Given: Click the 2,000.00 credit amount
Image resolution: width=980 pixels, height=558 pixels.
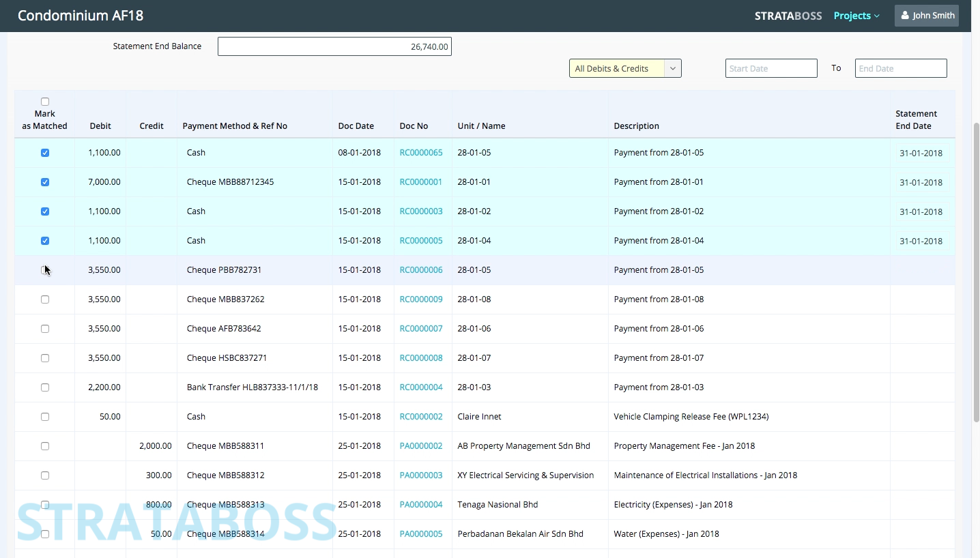Looking at the screenshot, I should click(155, 446).
